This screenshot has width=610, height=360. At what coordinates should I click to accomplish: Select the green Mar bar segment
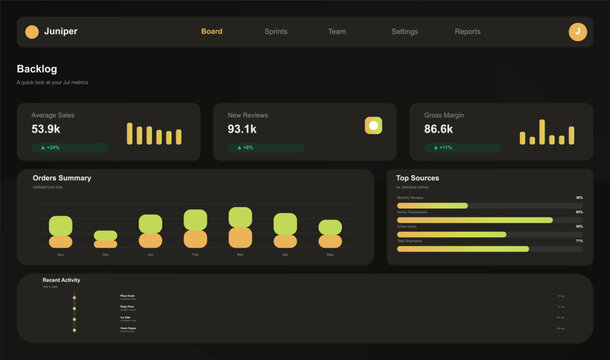tap(240, 217)
